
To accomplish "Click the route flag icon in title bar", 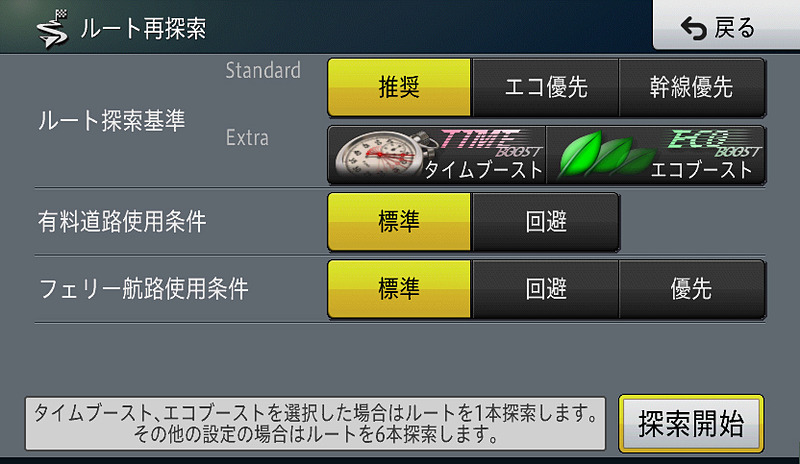I will [53, 29].
